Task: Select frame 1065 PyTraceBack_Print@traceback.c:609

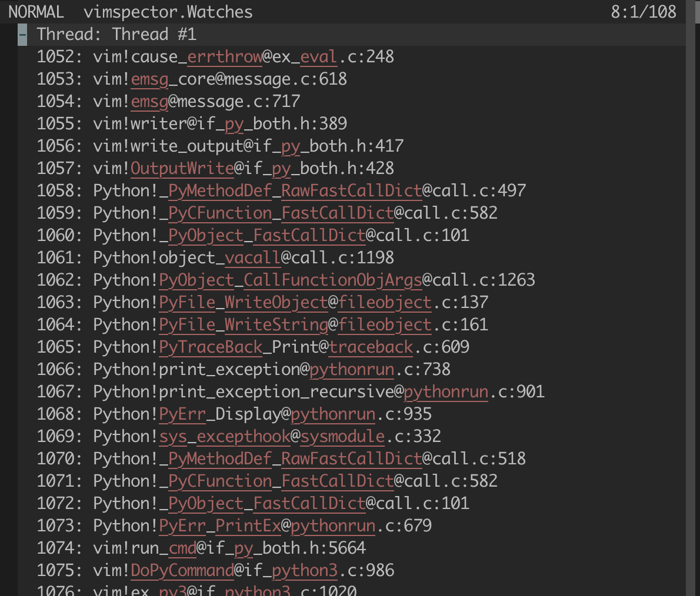Action: (253, 347)
